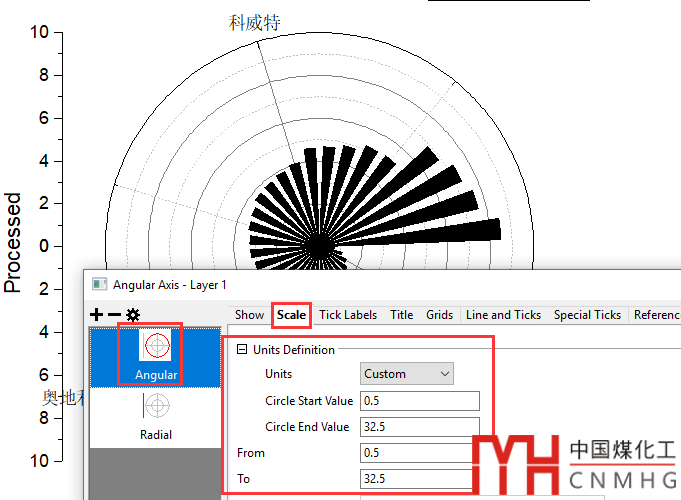Click the Circle Start Value field
681x500 pixels.
pos(419,401)
